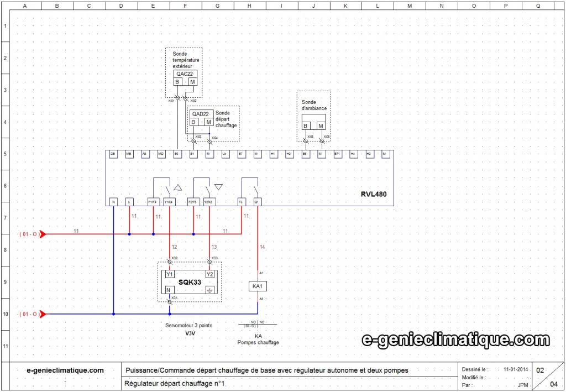566x392 pixels.
Task: Click 'Sonde départ chauffage' label
Action: coord(226,119)
